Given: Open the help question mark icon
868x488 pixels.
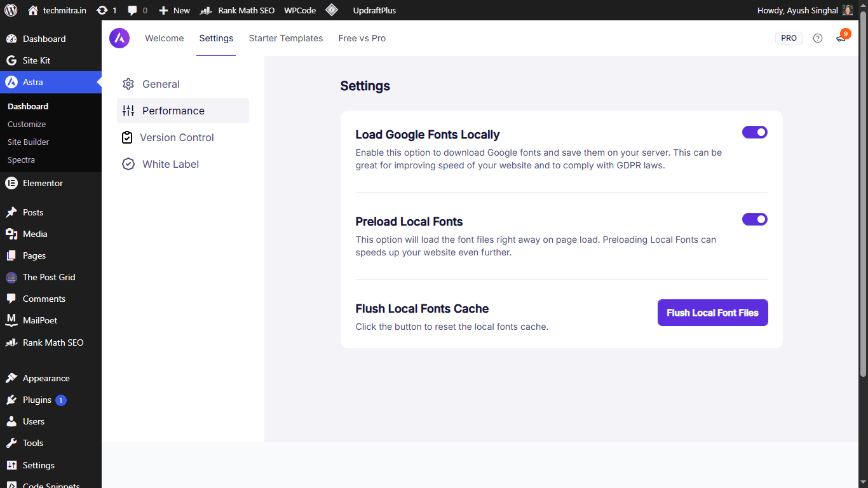Looking at the screenshot, I should (818, 38).
